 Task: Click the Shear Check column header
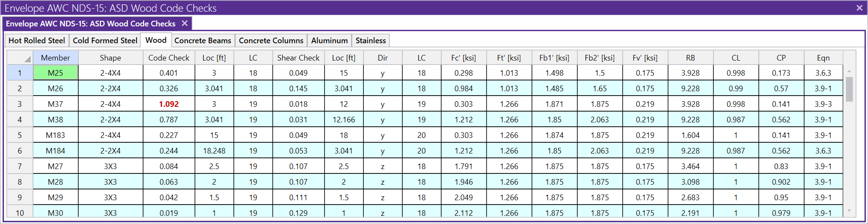click(x=298, y=58)
